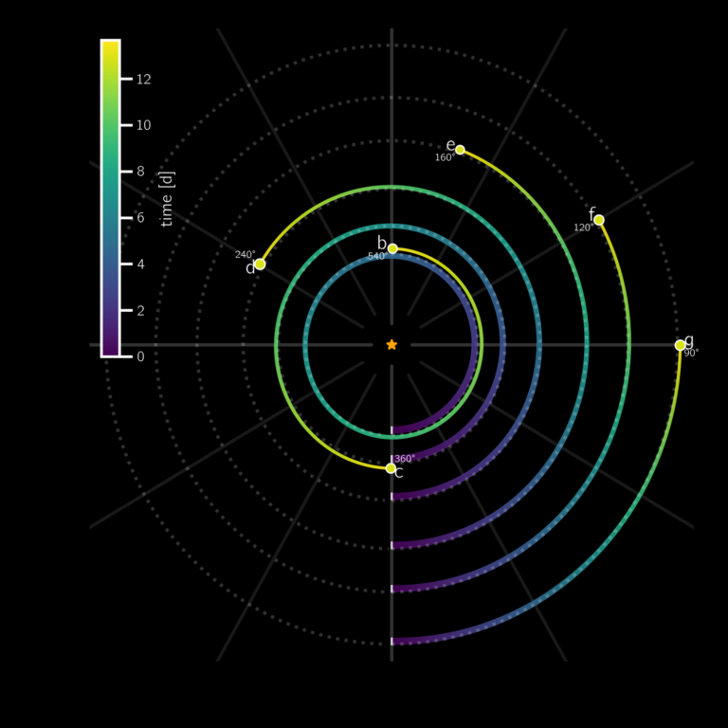The width and height of the screenshot is (728, 728).
Task: Click the 240° label near planet d
Action: coord(245,254)
